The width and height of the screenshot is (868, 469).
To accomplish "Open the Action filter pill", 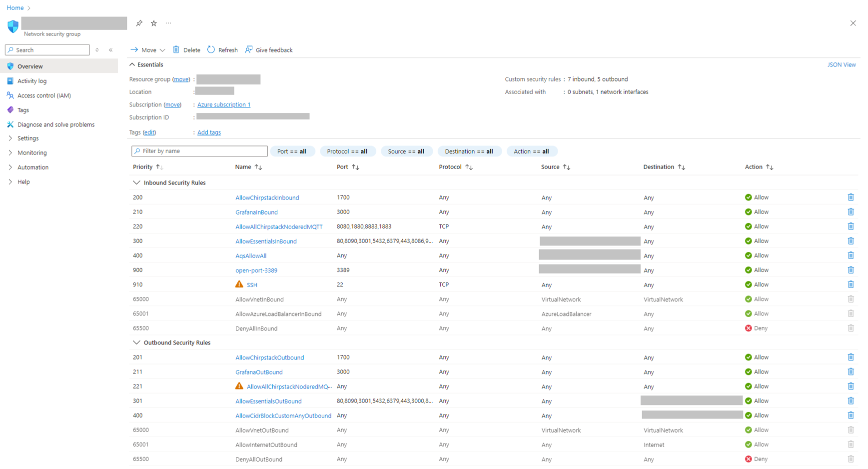I will [x=532, y=151].
